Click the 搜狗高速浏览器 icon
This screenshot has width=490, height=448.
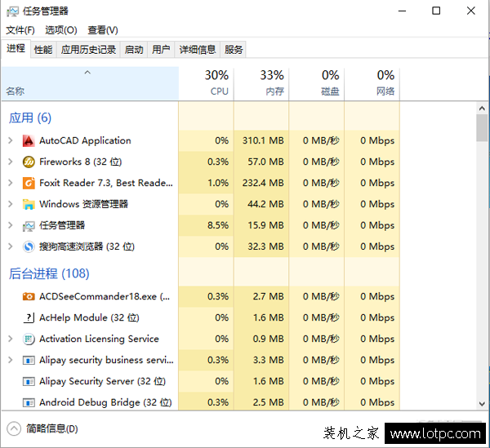[29, 247]
